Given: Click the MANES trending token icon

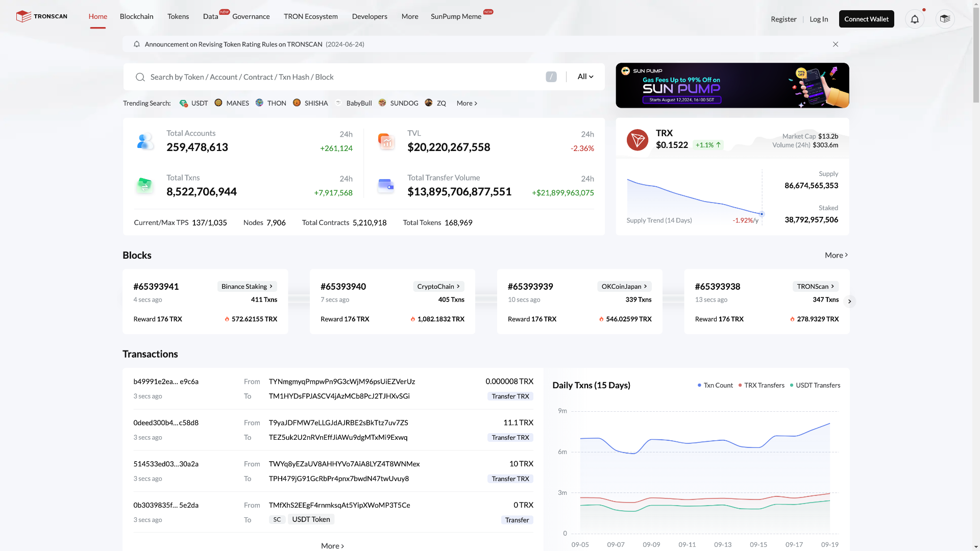Looking at the screenshot, I should tap(218, 103).
